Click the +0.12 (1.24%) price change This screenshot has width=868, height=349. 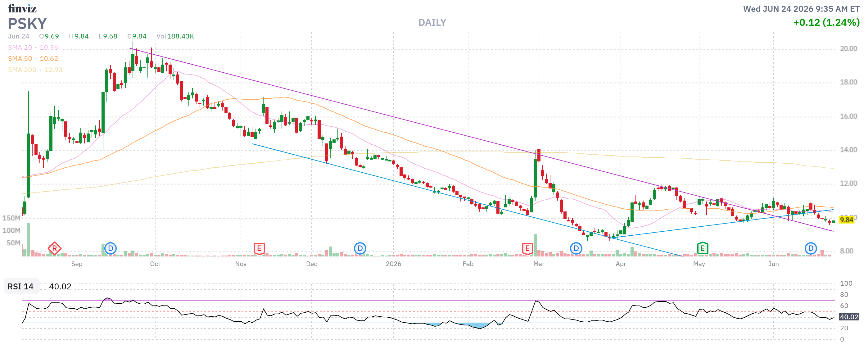coord(826,23)
